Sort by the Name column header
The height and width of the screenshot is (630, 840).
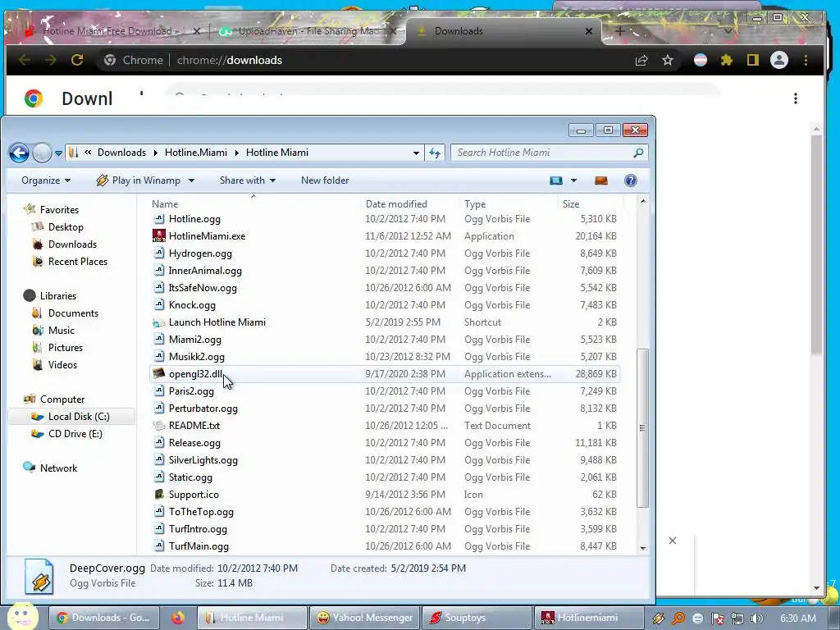point(165,204)
